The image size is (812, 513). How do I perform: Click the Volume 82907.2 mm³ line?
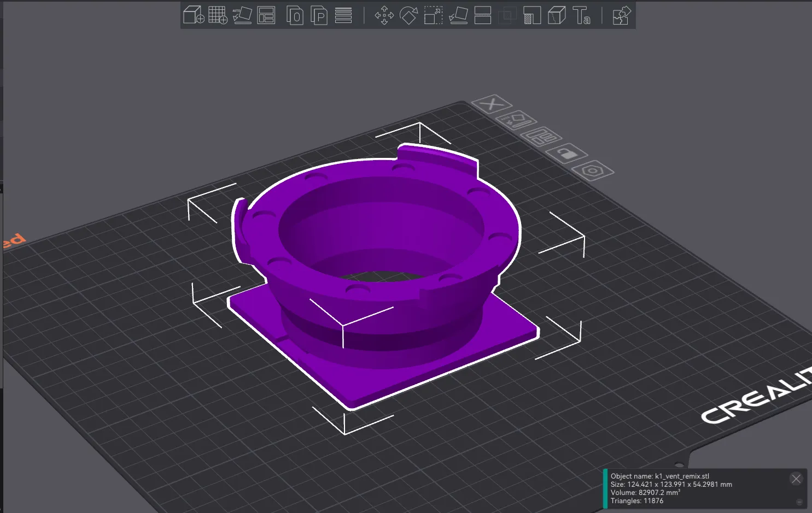tap(645, 493)
